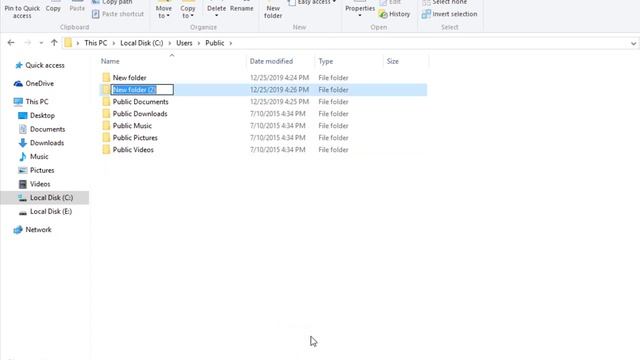Open the Delete dropdown arrow
The height and width of the screenshot is (360, 640).
point(216,16)
